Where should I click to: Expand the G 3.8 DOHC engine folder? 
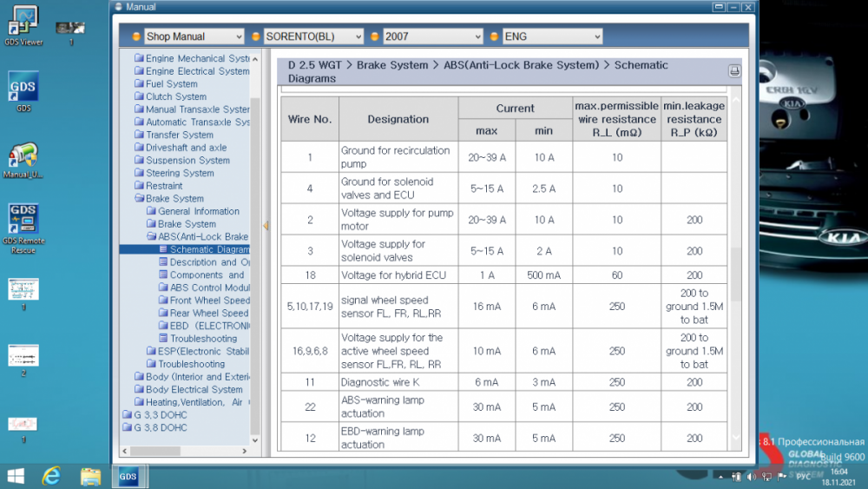coord(155,427)
